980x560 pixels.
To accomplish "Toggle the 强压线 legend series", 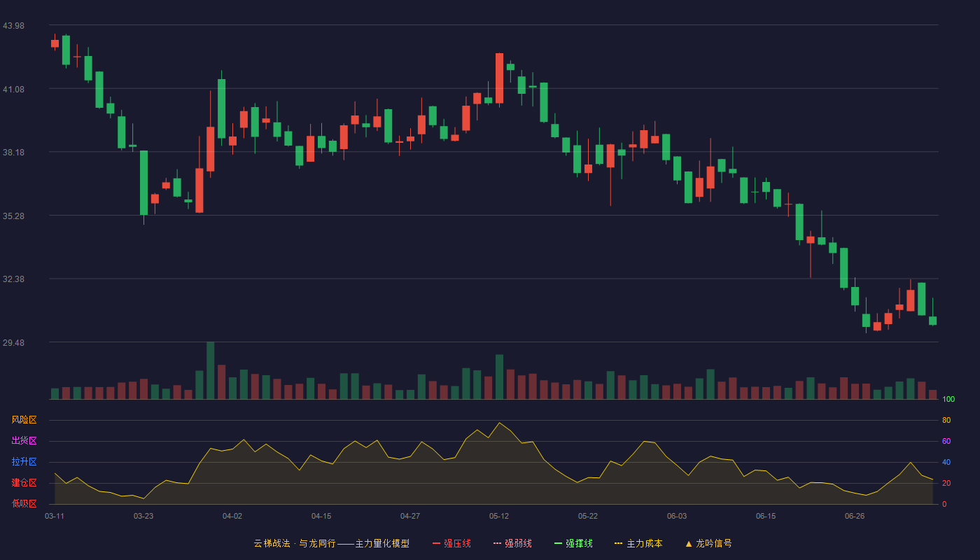I will click(x=451, y=543).
